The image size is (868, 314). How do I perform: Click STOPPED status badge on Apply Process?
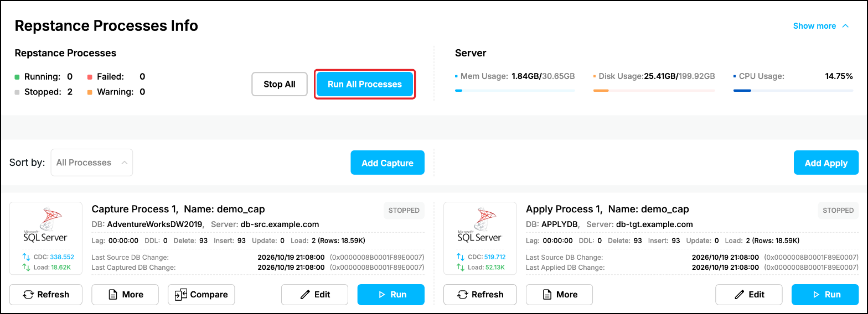[838, 211]
